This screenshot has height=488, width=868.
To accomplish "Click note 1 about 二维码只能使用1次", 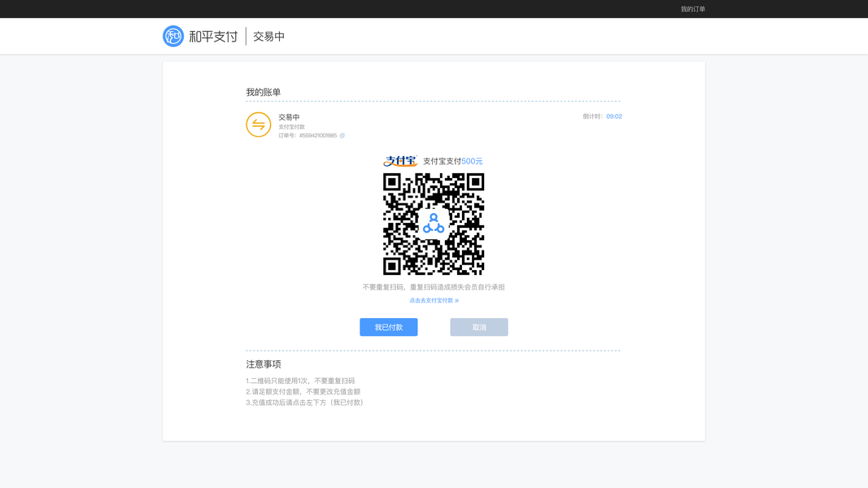I will coord(300,381).
